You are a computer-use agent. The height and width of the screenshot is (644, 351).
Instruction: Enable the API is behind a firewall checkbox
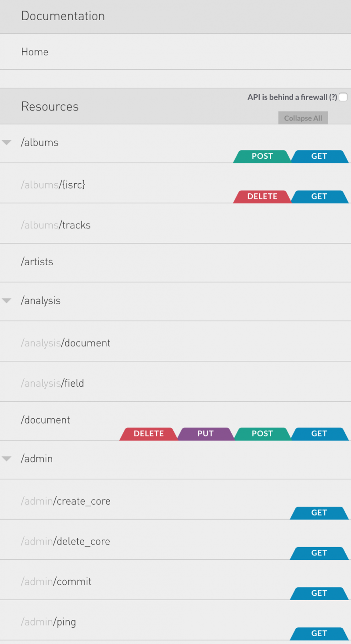(x=343, y=97)
